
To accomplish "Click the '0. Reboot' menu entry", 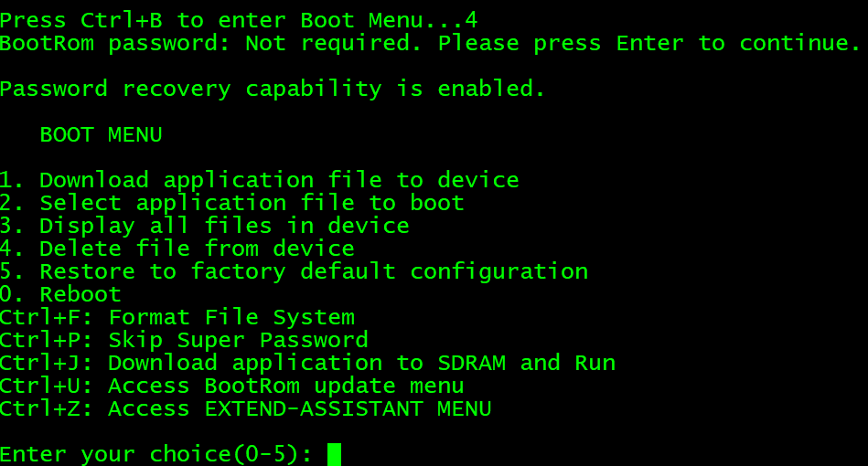I will point(61,294).
